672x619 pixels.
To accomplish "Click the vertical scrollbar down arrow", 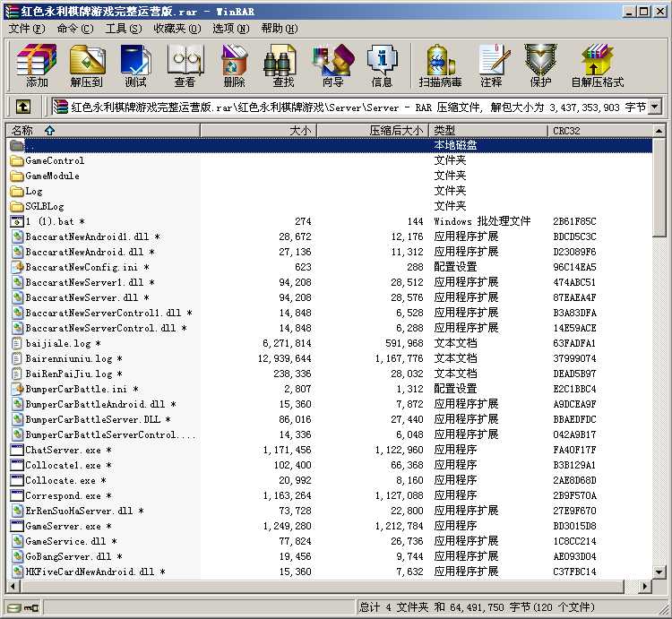I will (x=659, y=572).
